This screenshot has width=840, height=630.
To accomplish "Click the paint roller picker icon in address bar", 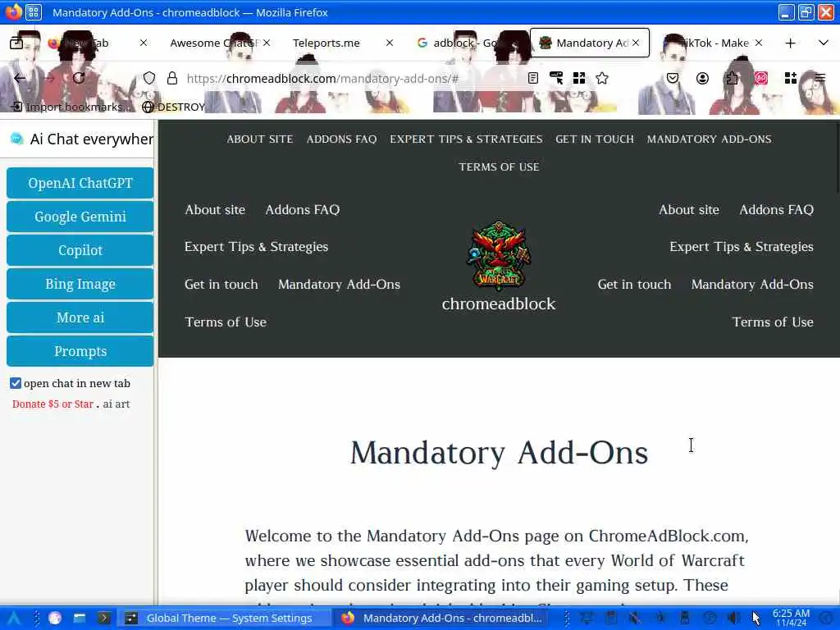I will tap(556, 78).
